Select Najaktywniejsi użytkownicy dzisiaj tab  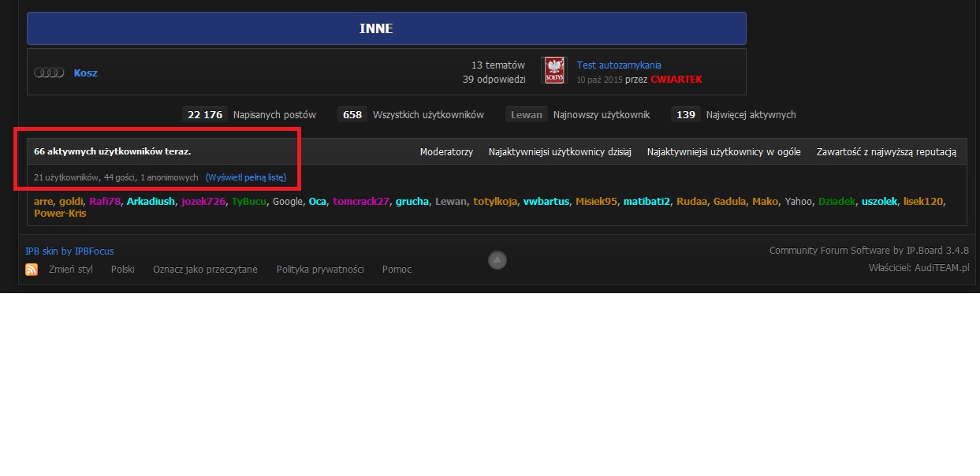[560, 152]
